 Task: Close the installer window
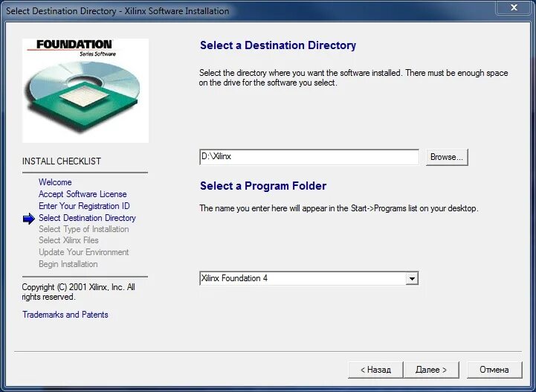(x=514, y=7)
